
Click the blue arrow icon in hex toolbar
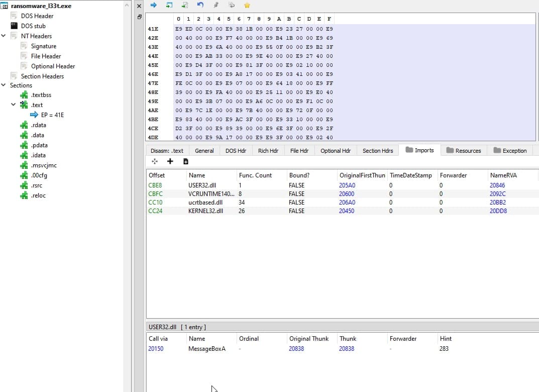[154, 5]
